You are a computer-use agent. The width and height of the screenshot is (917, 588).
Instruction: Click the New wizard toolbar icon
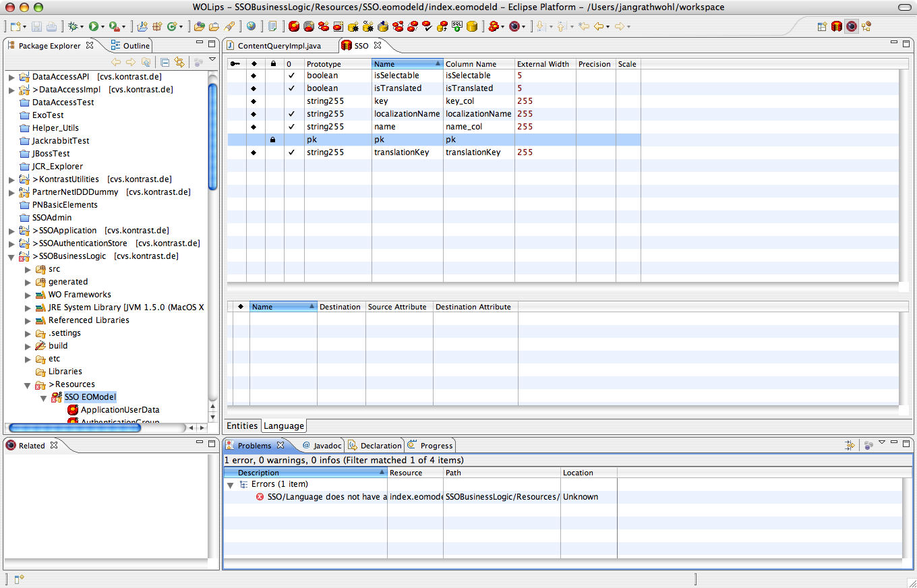(16, 26)
